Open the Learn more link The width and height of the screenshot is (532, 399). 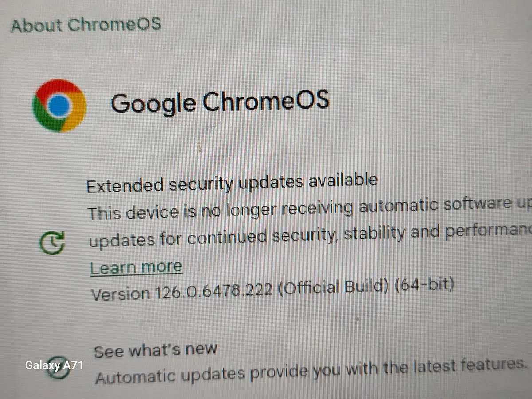click(x=136, y=267)
